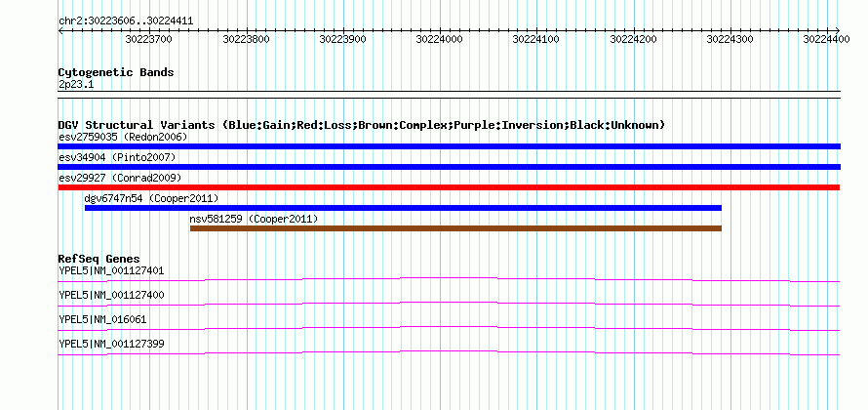Click the nsv581259 (Cooper2011) variant label
This screenshot has width=868, height=410.
[254, 219]
